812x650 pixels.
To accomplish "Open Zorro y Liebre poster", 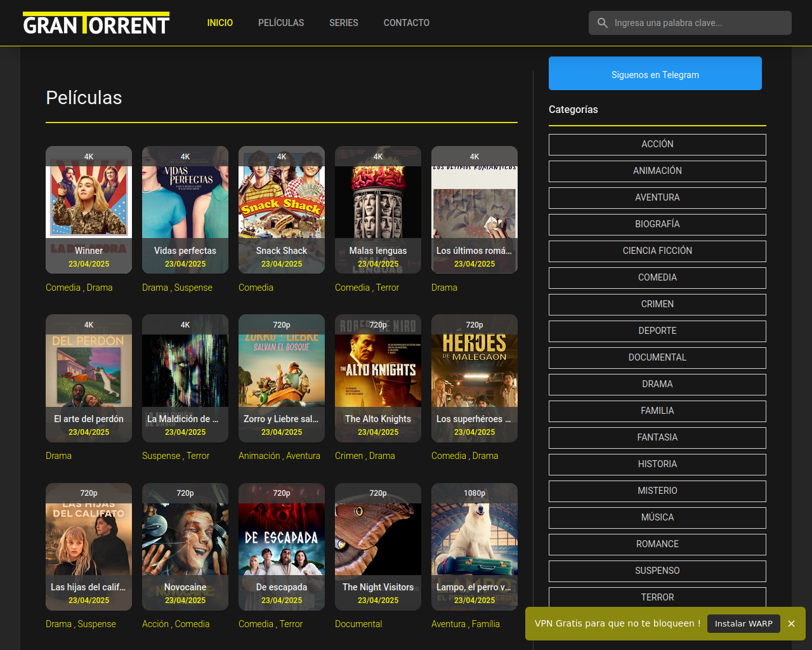I will (282, 378).
